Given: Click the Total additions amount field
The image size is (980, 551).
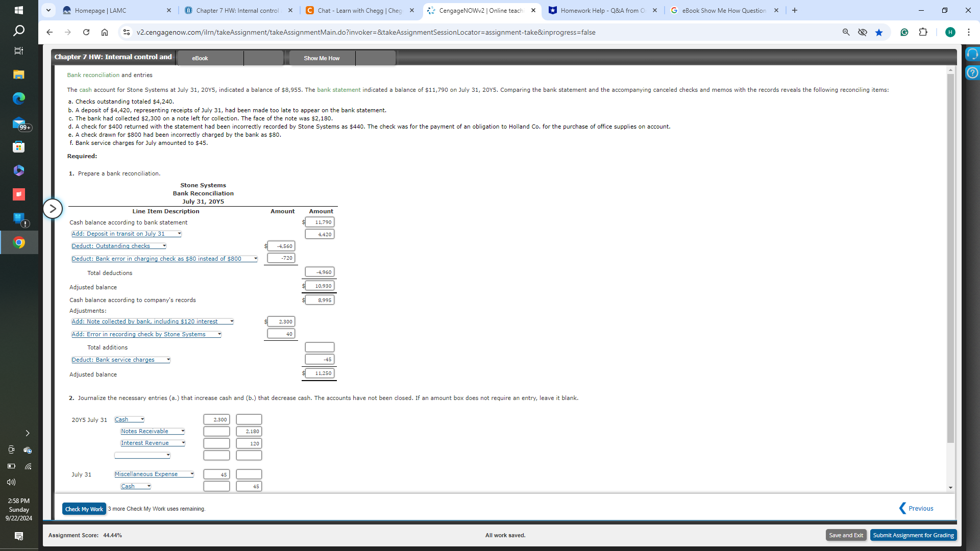Looking at the screenshot, I should [x=320, y=347].
